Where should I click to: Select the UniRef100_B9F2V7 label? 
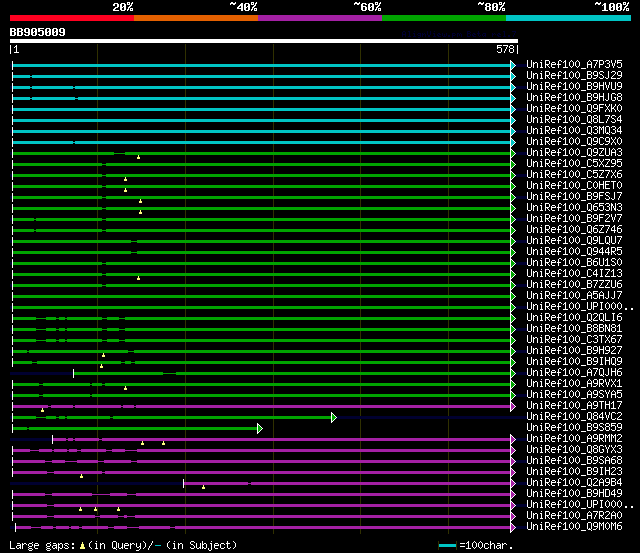[x=574, y=219]
